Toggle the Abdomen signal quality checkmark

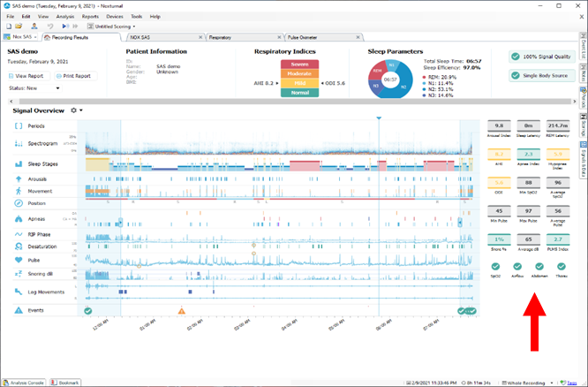[x=539, y=266]
